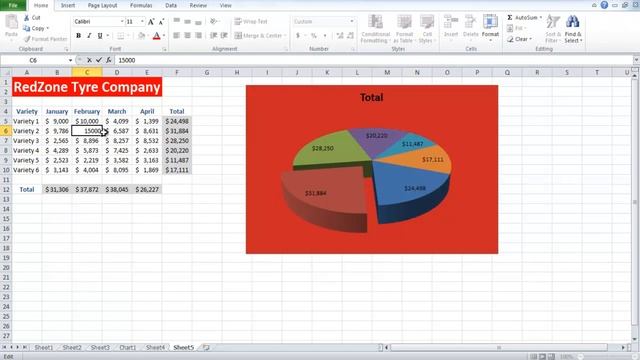The image size is (640, 360).
Task: Click Decrease Decimal icon
Action: (350, 36)
